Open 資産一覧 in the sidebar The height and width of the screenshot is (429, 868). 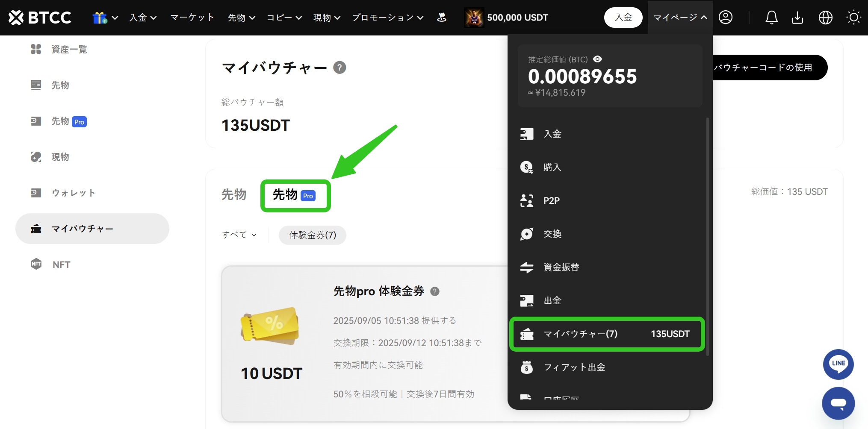pos(69,50)
